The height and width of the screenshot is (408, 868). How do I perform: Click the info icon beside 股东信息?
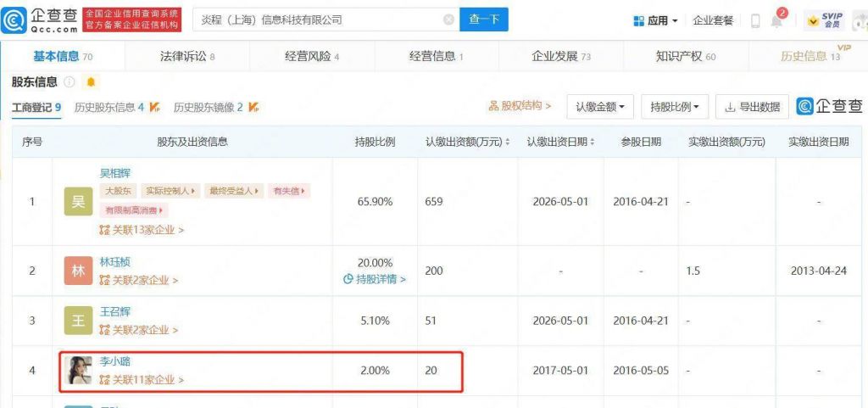[x=70, y=82]
